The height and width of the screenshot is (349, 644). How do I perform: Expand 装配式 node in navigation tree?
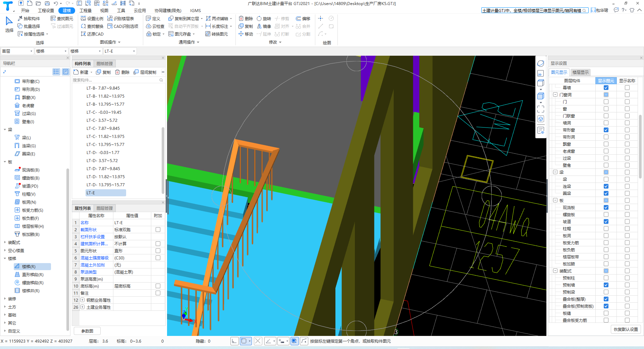tap(5, 242)
